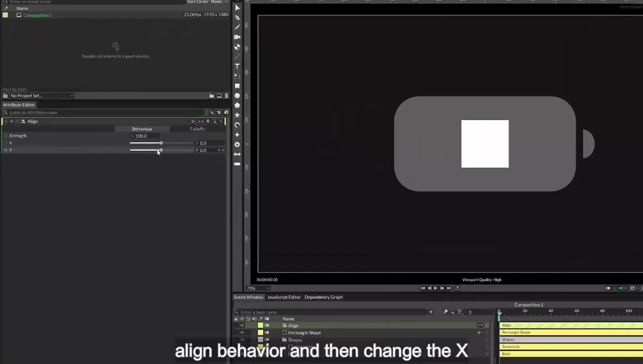Screen dimensions: 643x364
Task: Select the Arc shape tool
Action: click(237, 125)
